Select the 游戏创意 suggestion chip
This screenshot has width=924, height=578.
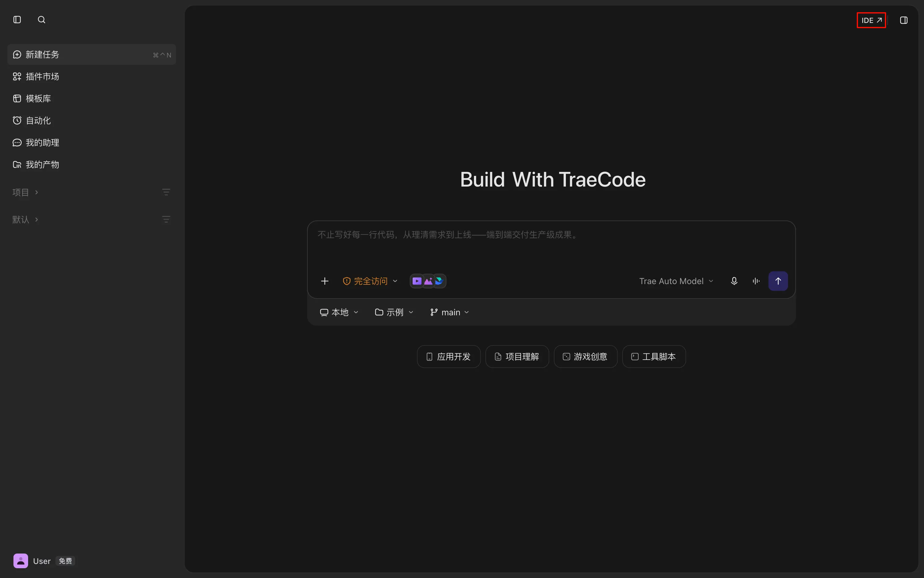tap(585, 357)
